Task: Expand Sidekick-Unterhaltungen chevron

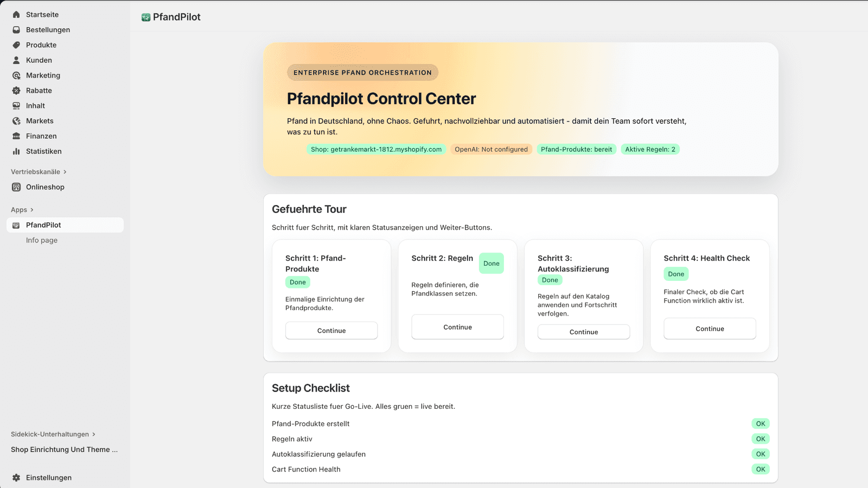Action: [x=94, y=434]
